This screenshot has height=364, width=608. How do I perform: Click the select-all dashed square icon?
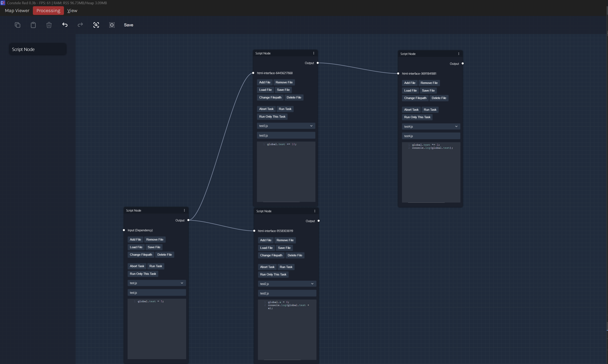click(112, 25)
